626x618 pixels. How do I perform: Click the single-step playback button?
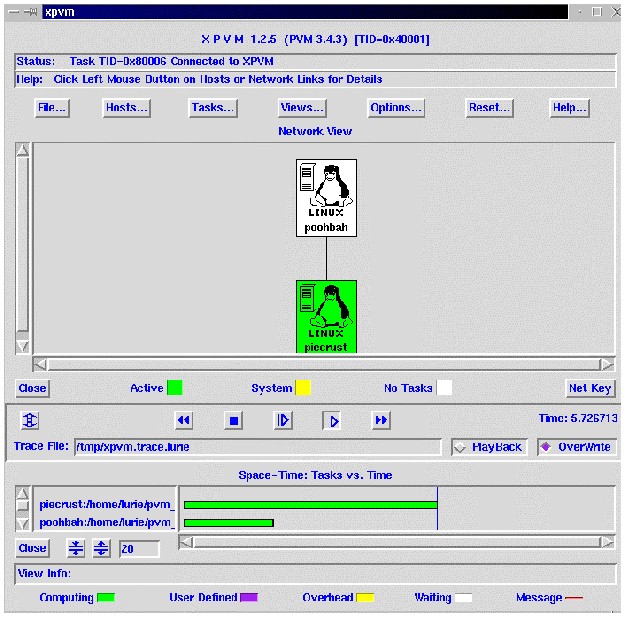point(284,421)
